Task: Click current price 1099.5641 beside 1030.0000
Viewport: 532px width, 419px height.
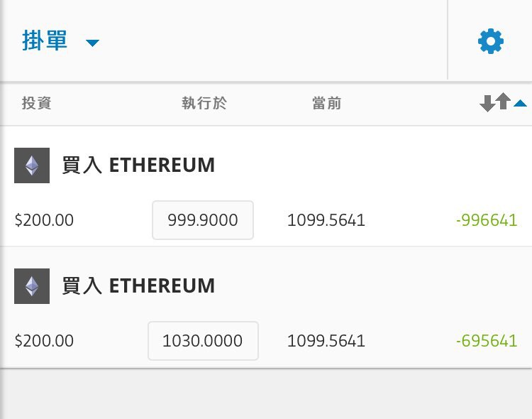Action: coord(326,341)
